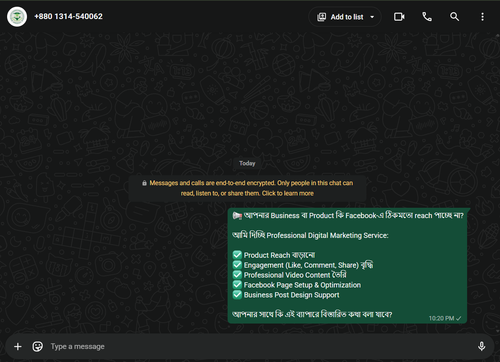Image resolution: width=500 pixels, height=362 pixels.
Task: Click the Today date label
Action: pos(247,163)
